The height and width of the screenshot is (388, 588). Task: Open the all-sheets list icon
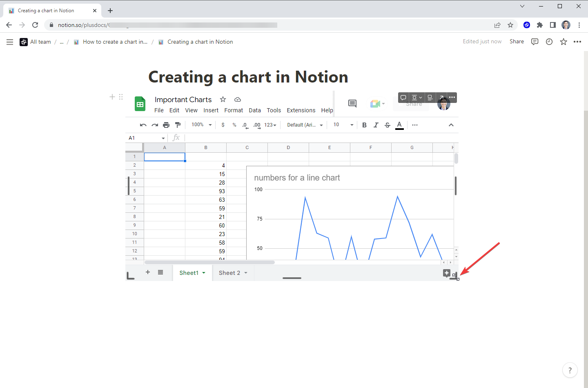tap(160, 272)
